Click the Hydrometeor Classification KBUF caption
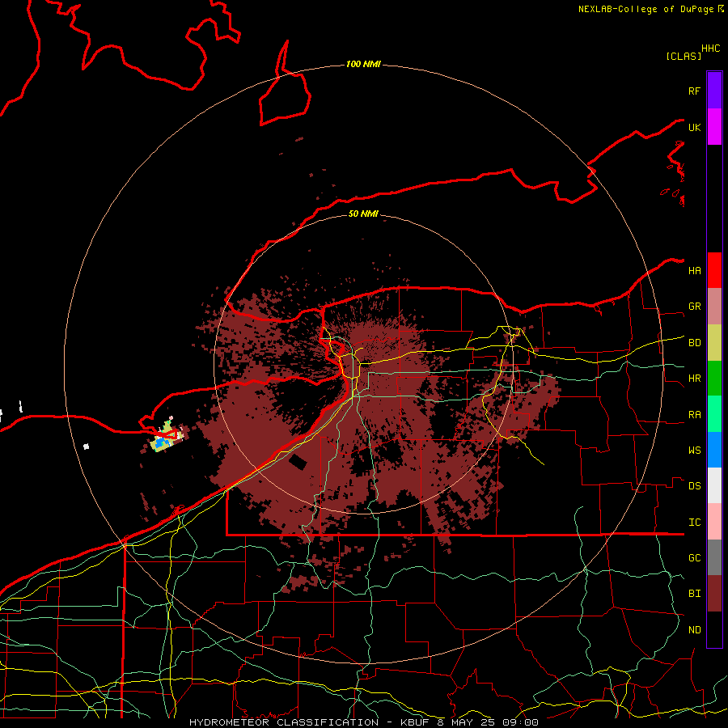Viewport: 728px width, 728px height. click(363, 722)
